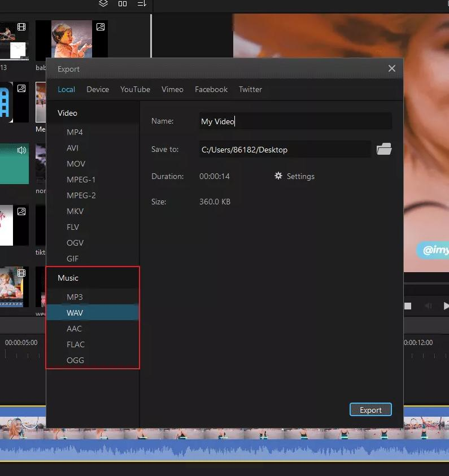
Task: Select the baby image thumbnail
Action: [x=71, y=40]
